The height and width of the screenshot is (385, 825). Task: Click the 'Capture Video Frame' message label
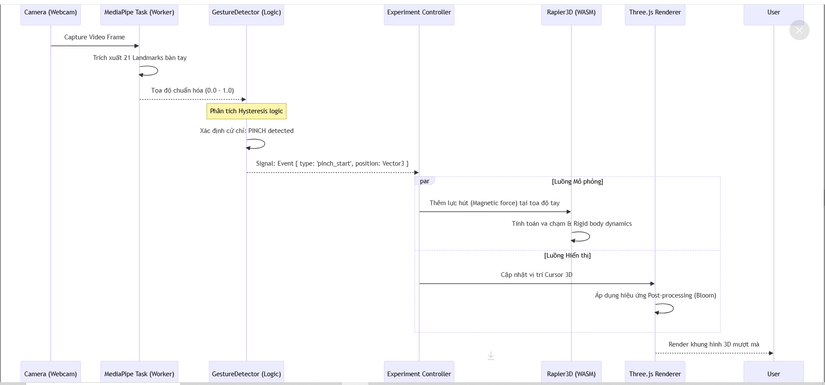tap(95, 37)
